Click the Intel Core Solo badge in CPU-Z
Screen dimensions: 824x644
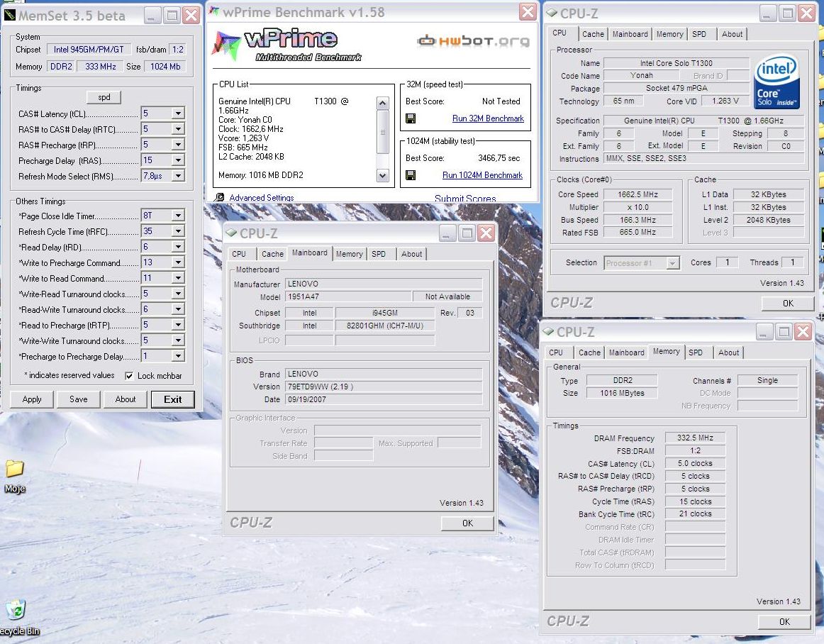(x=776, y=82)
